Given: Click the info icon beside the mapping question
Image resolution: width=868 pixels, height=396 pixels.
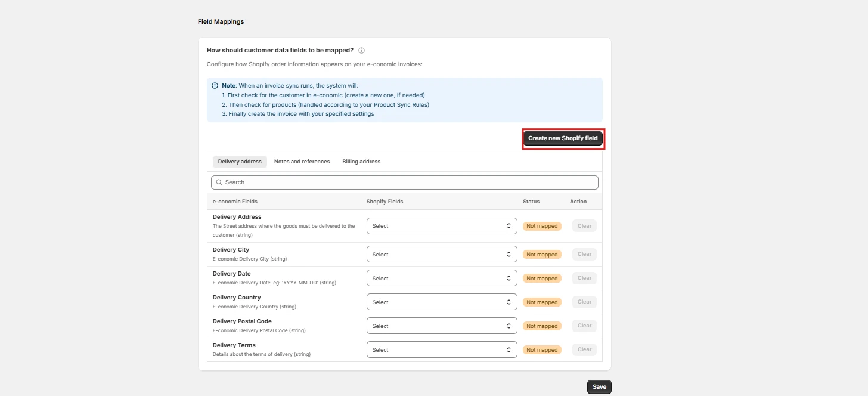Looking at the screenshot, I should [361, 51].
